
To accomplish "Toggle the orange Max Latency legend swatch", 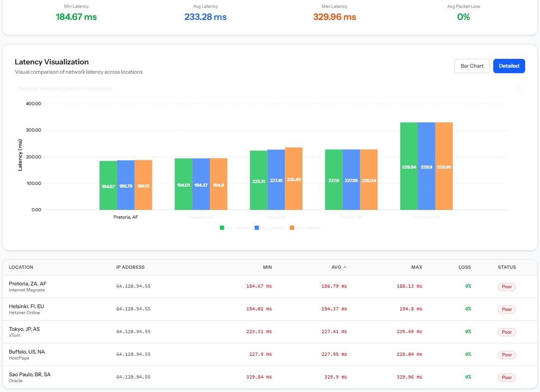I will coord(292,228).
